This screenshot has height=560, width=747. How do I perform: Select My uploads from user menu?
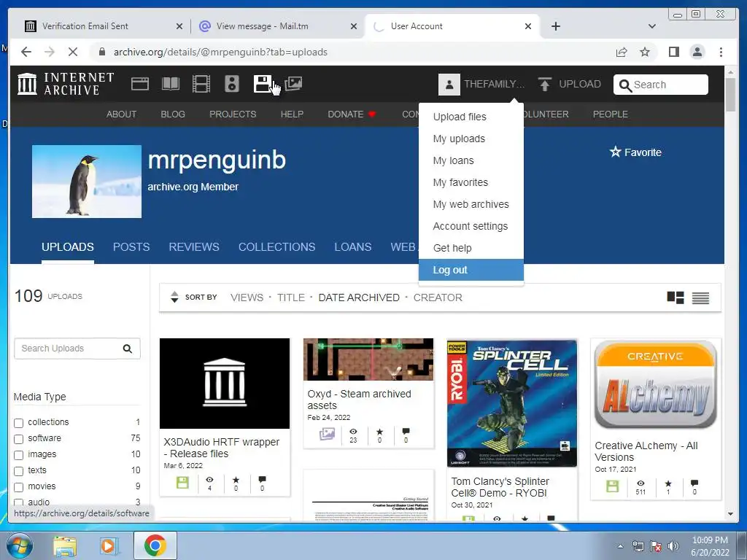(471, 139)
